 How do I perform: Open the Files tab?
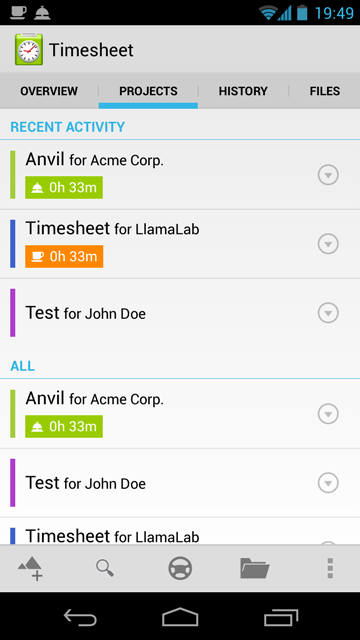tap(324, 91)
